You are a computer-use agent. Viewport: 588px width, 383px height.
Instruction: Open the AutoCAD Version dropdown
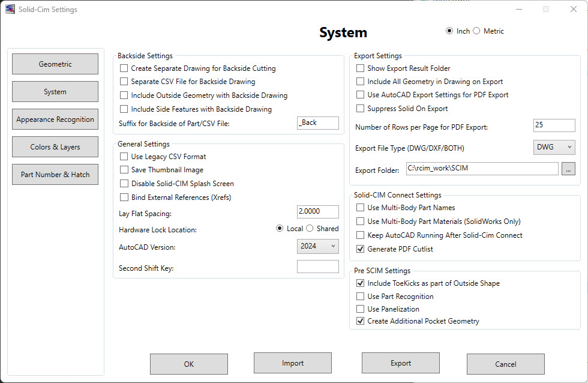(317, 246)
